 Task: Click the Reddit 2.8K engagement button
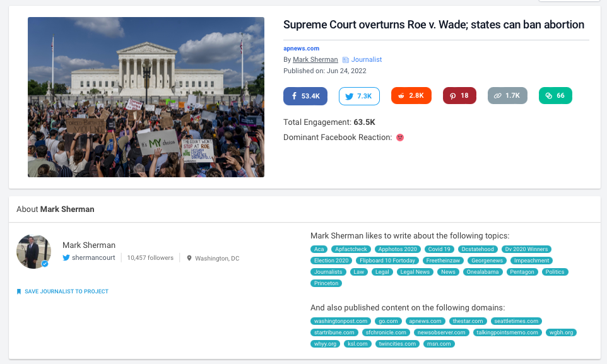point(411,96)
